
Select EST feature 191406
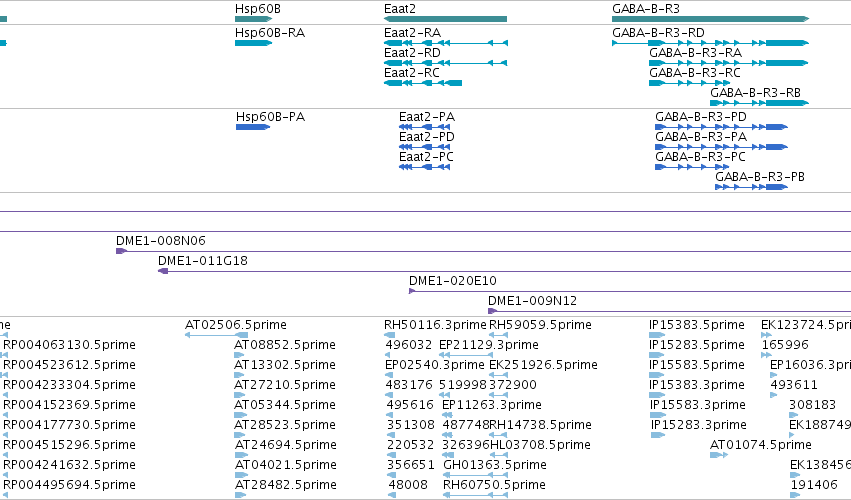pyautogui.click(x=814, y=485)
